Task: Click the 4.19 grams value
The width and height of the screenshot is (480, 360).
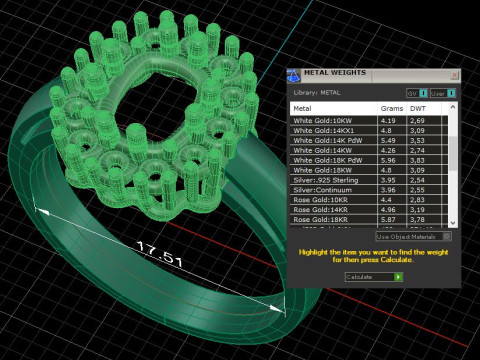Action: point(388,121)
